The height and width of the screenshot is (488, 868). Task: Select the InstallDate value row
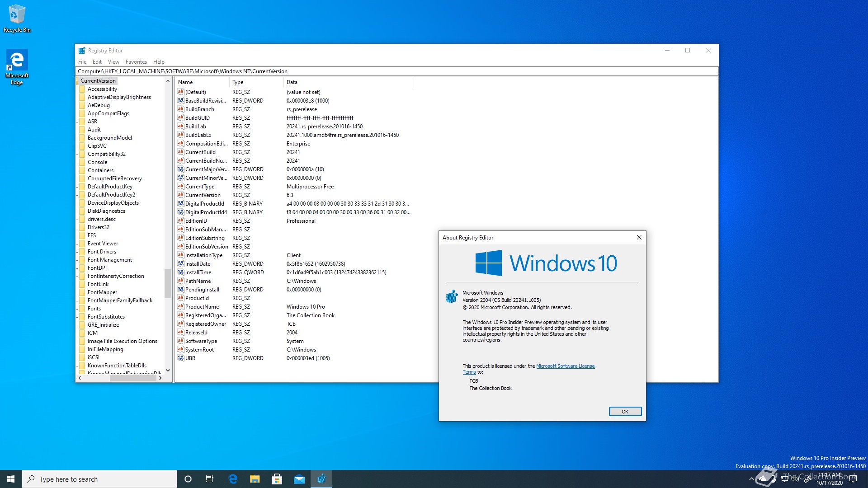point(294,263)
